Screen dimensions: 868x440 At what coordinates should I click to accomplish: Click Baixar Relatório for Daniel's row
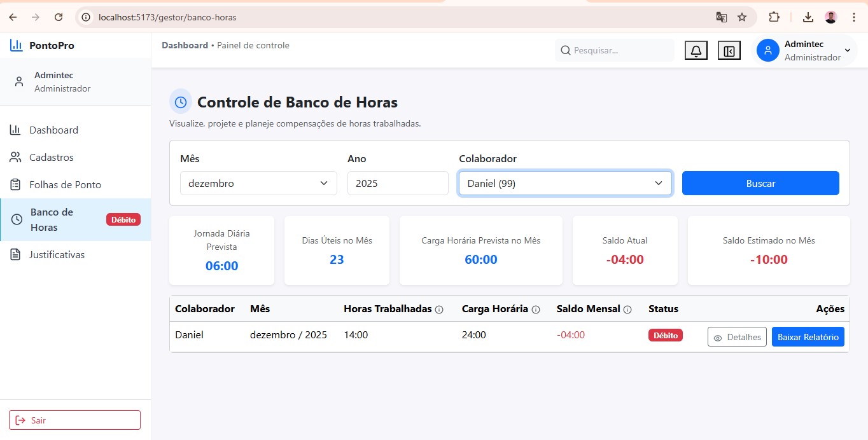(x=808, y=337)
